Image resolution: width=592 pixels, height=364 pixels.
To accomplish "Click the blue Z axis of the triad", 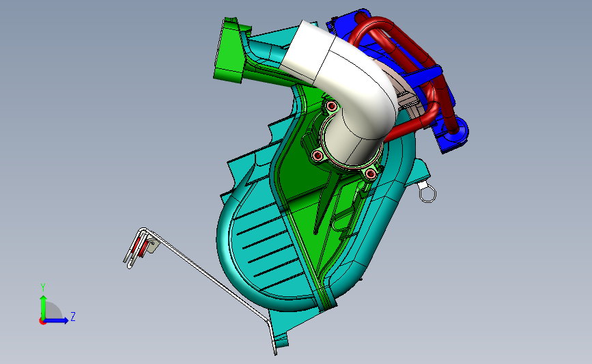I will pyautogui.click(x=57, y=320).
